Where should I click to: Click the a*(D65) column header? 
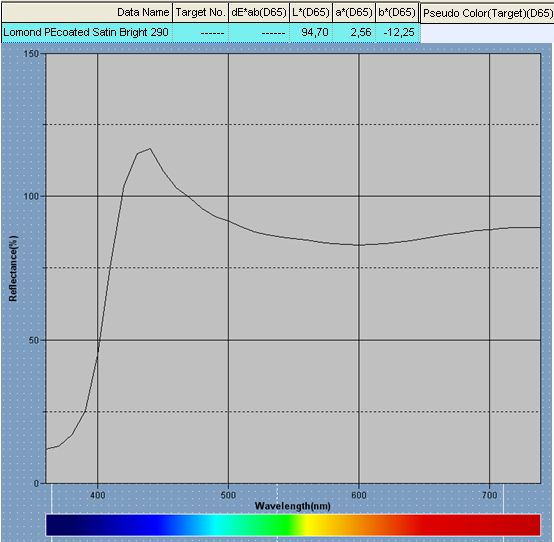click(354, 13)
